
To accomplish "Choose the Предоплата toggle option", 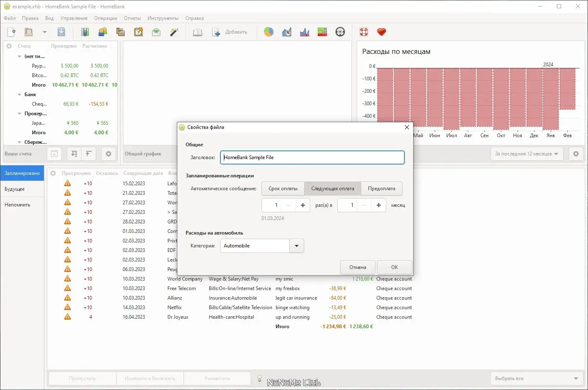I will [x=382, y=189].
